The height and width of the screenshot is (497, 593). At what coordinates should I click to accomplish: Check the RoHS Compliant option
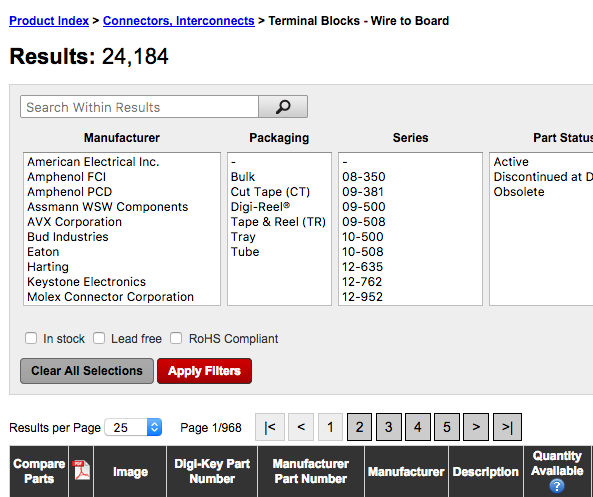176,338
